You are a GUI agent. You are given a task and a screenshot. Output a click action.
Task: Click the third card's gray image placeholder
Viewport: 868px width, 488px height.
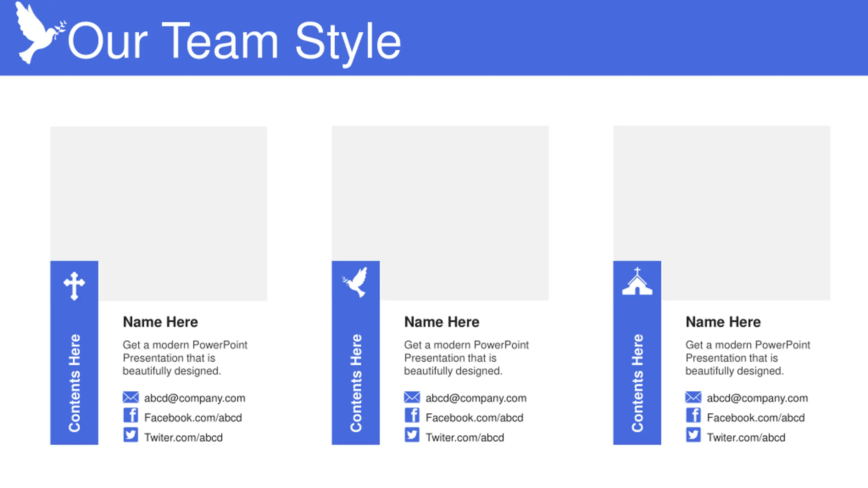722,213
